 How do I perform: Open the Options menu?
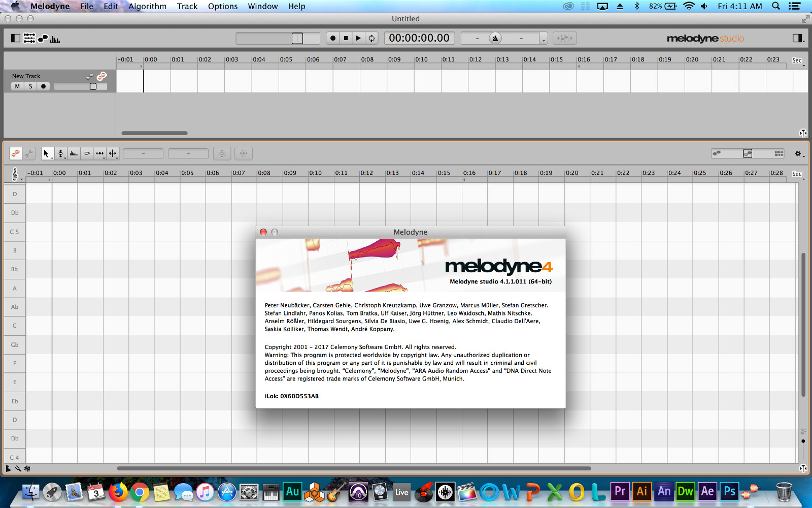[x=223, y=6]
